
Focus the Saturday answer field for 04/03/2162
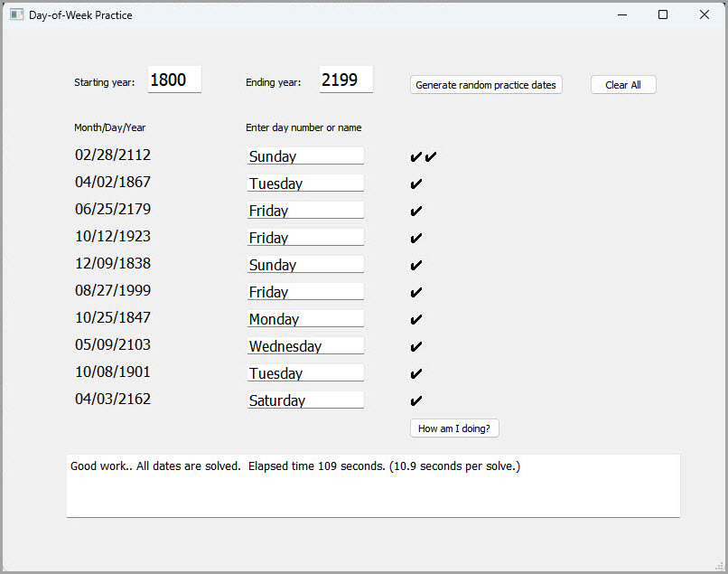click(x=305, y=400)
